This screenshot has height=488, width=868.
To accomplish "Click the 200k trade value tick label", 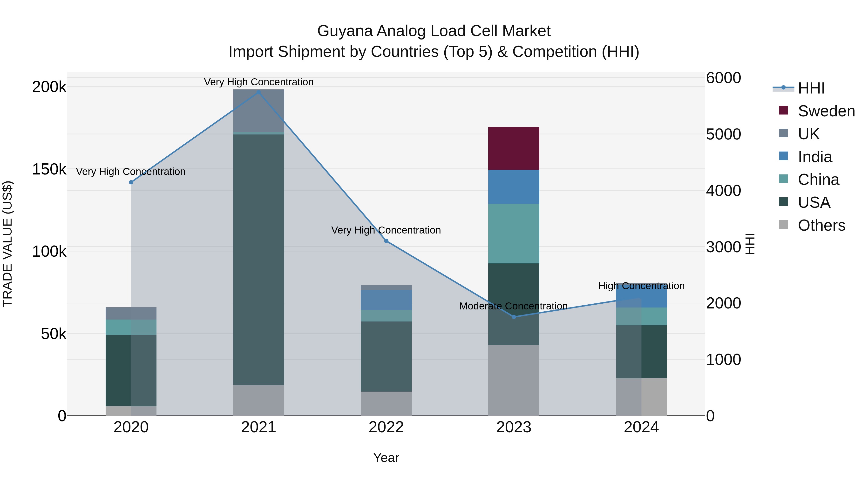I will coord(49,87).
